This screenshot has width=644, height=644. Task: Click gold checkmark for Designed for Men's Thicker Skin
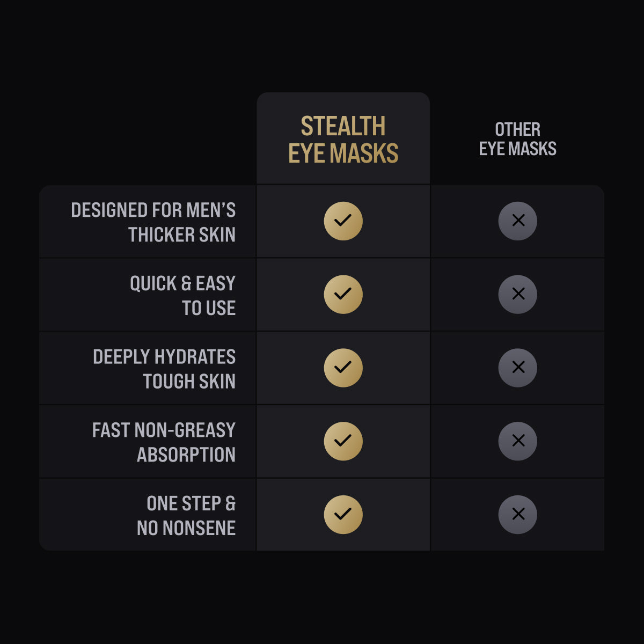click(x=343, y=221)
